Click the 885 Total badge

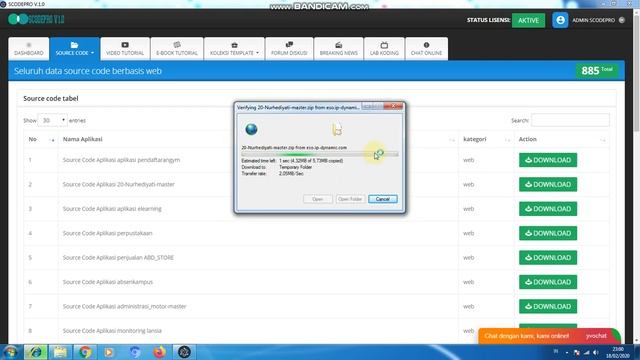pos(597,71)
